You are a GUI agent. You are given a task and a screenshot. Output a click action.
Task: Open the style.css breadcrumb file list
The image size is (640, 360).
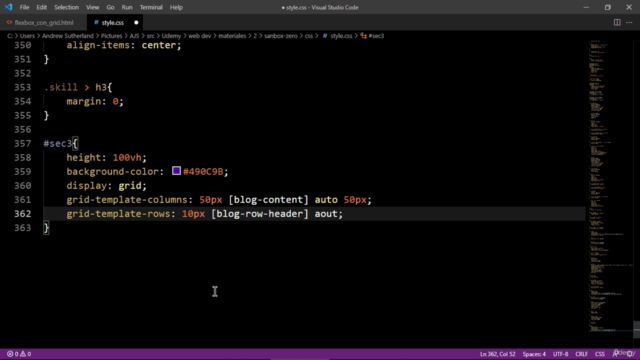(341, 36)
